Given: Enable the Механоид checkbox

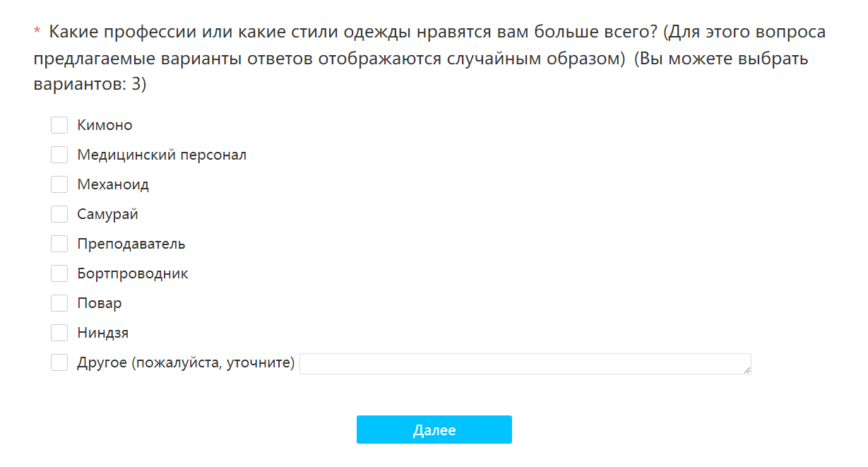Looking at the screenshot, I should pos(59,184).
